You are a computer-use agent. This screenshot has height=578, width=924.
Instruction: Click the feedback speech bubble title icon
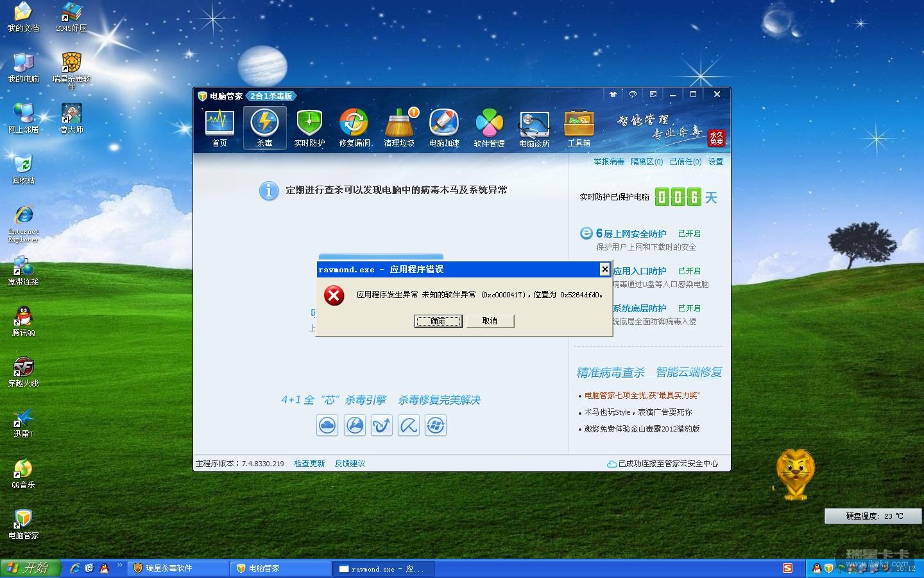click(x=633, y=94)
